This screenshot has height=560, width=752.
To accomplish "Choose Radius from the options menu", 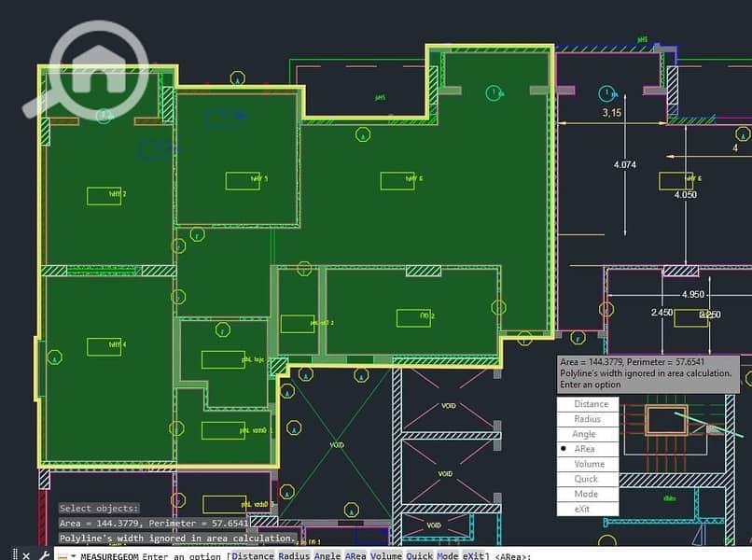I will [x=588, y=419].
